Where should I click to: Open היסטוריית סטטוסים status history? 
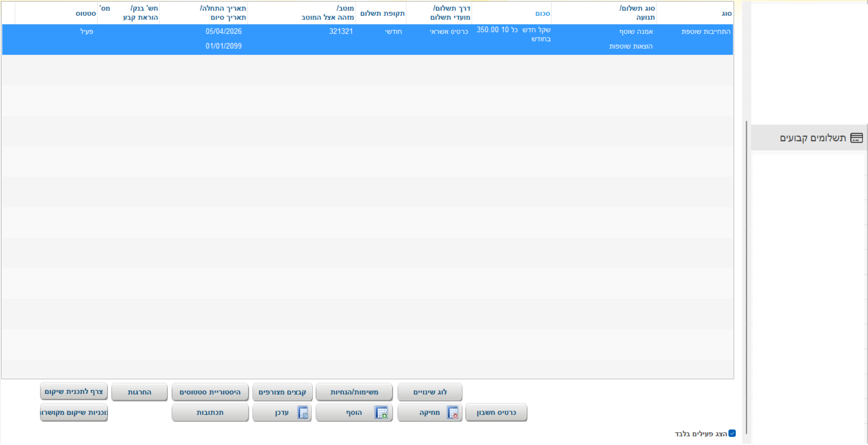210,392
